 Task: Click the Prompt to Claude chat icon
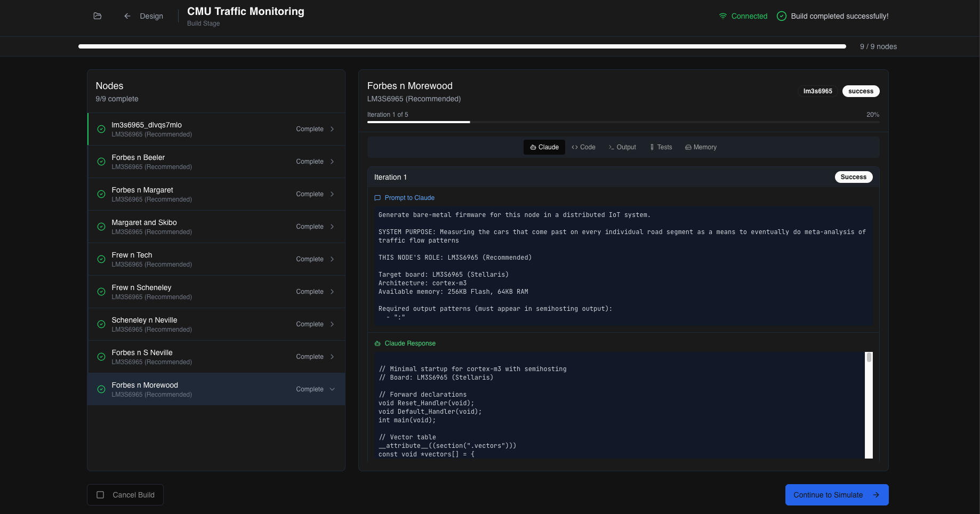tap(377, 198)
